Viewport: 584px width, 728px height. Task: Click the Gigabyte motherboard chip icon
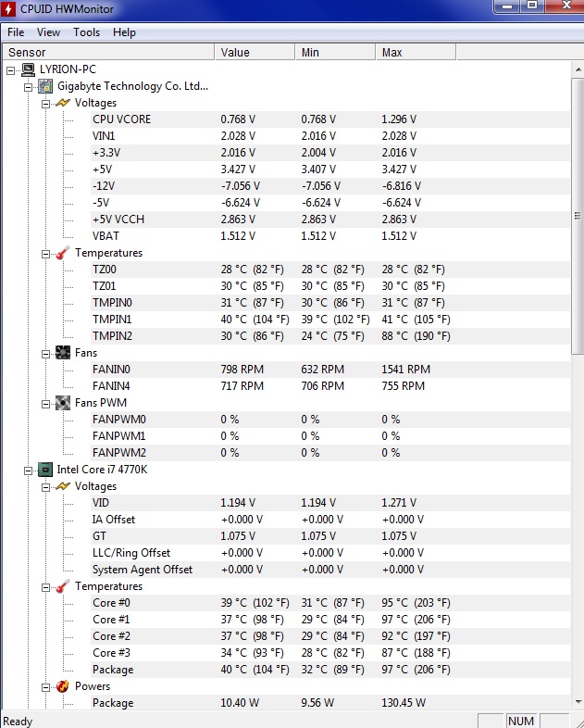point(45,86)
